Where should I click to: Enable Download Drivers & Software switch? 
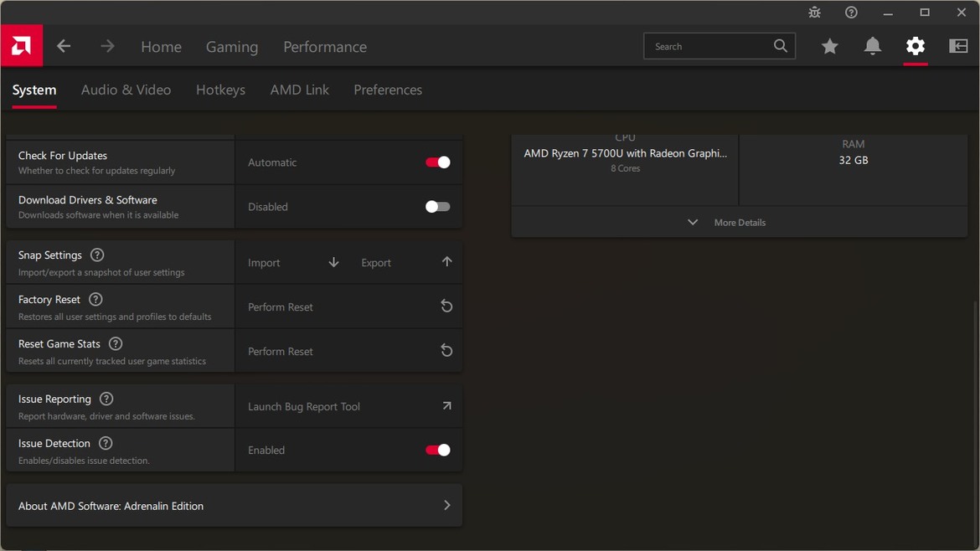coord(437,207)
